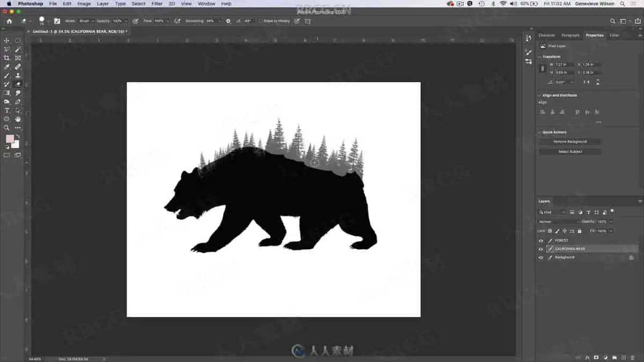Select the Eyedropper tool
The height and width of the screenshot is (362, 644).
pos(7,67)
